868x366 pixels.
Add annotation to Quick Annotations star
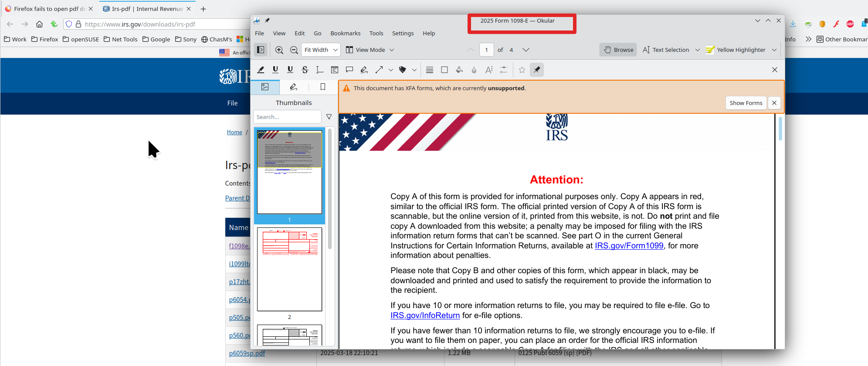(522, 70)
